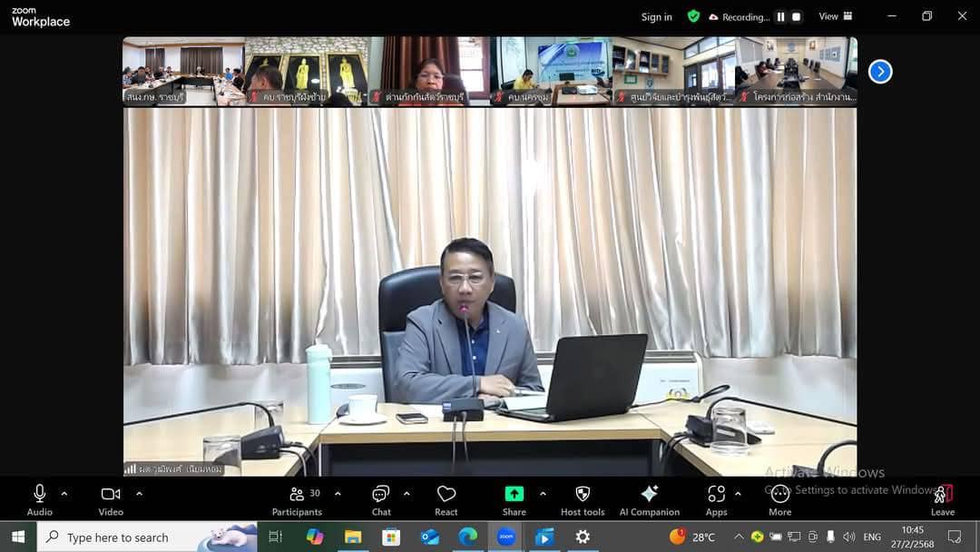
Task: Select the ศูนย์วิจัยและบำรุงพันธุ์สัตว์ participant thumbnail
Action: pyautogui.click(x=673, y=71)
